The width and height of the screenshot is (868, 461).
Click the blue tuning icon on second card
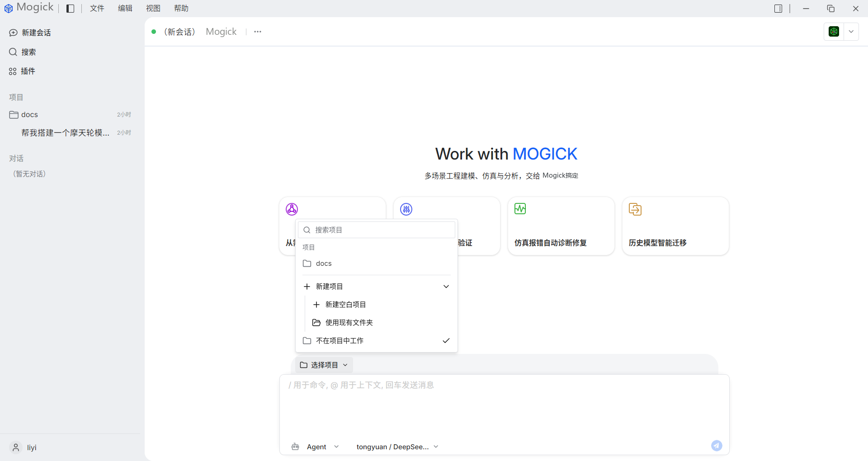pyautogui.click(x=406, y=209)
